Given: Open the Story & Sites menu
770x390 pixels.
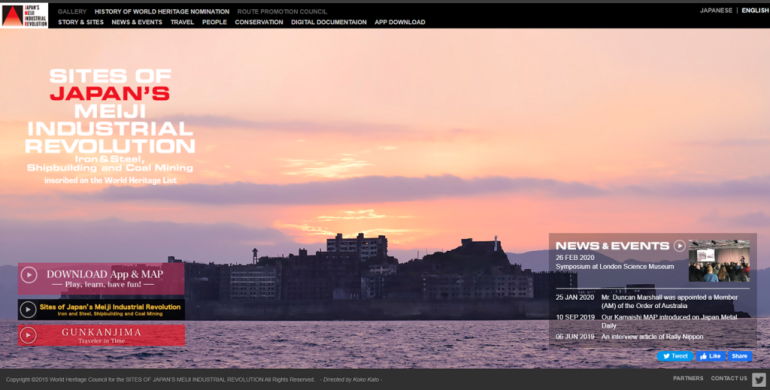Looking at the screenshot, I should pyautogui.click(x=81, y=22).
